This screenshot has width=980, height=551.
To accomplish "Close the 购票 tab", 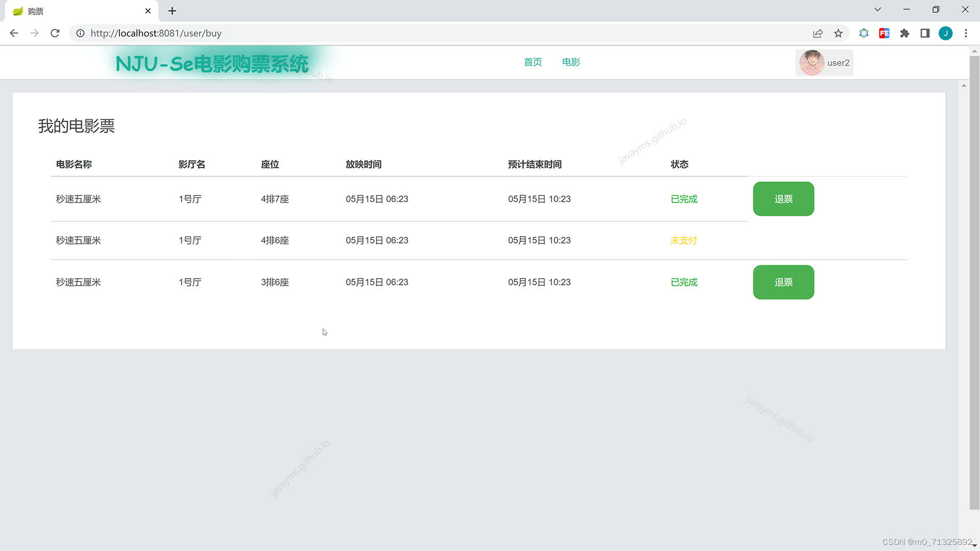I will click(148, 11).
